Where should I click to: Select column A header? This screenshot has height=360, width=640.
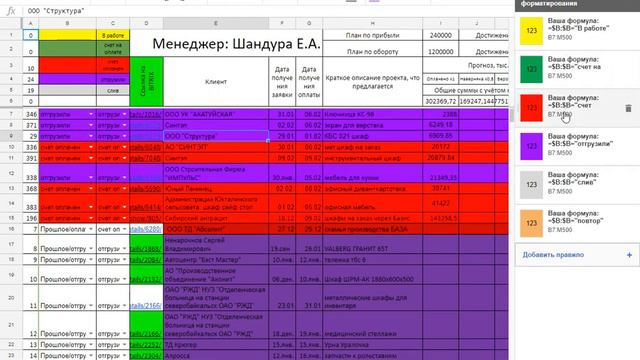coord(31,23)
